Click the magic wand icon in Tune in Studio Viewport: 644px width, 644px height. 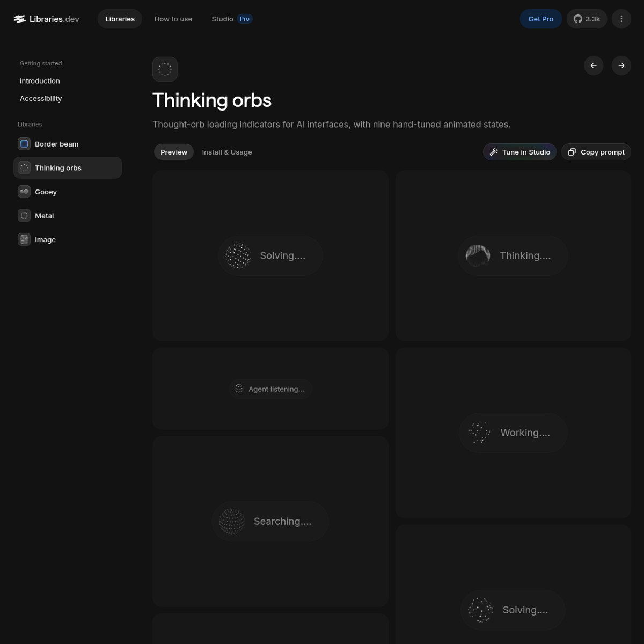pyautogui.click(x=494, y=152)
